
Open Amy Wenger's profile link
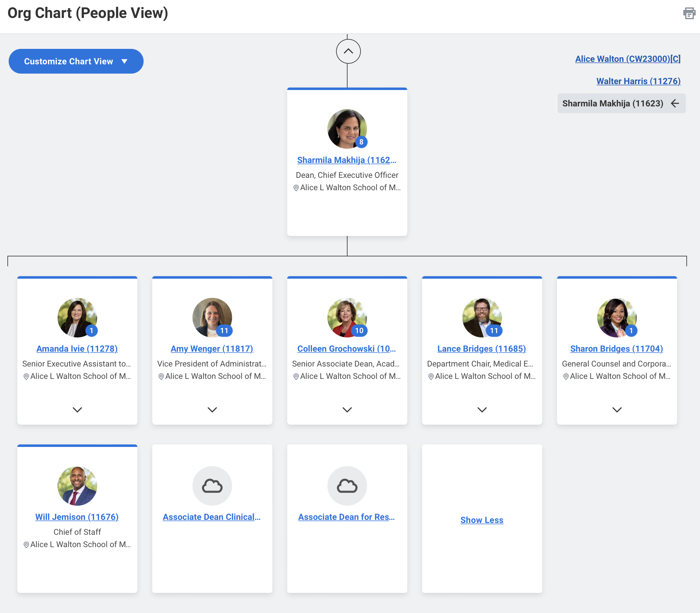point(212,349)
